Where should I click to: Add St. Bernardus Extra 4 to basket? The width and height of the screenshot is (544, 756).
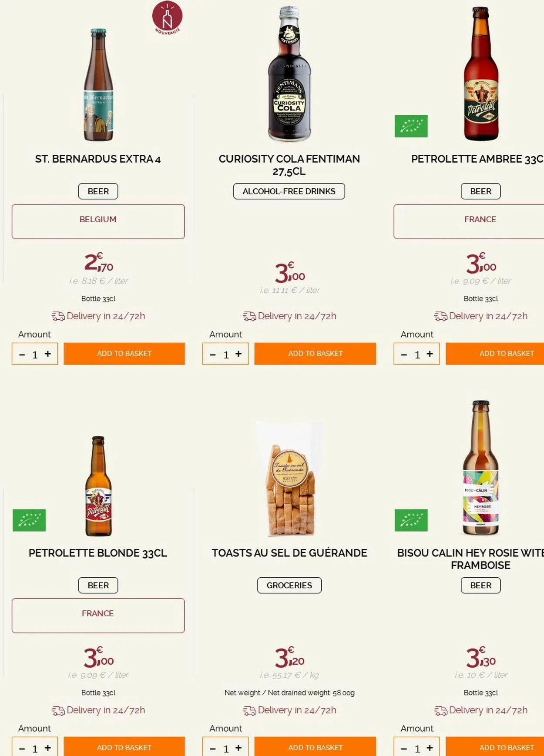pos(124,354)
